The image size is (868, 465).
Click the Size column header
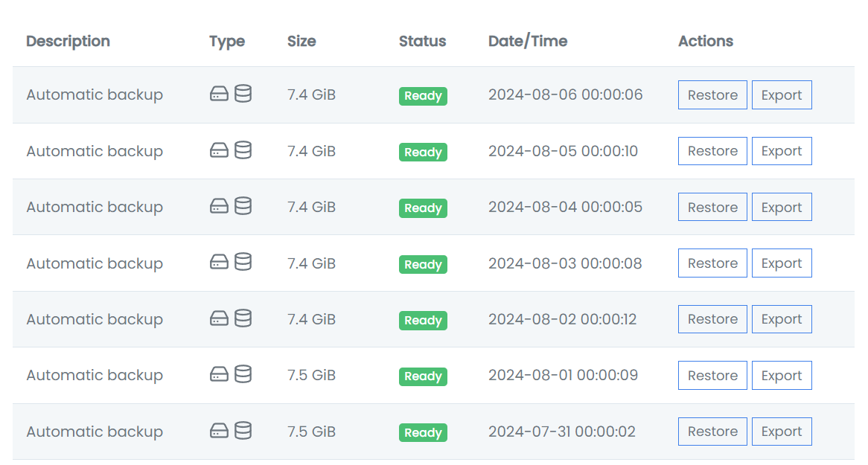click(x=301, y=42)
